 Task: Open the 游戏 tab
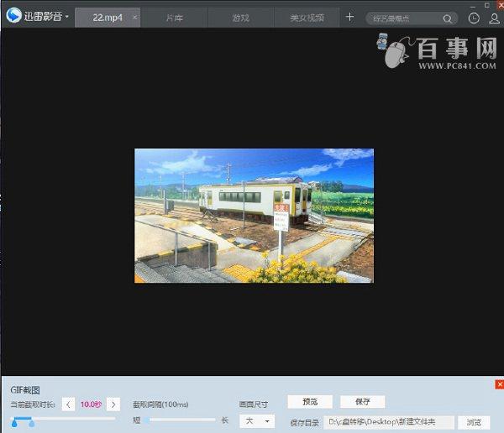[241, 18]
